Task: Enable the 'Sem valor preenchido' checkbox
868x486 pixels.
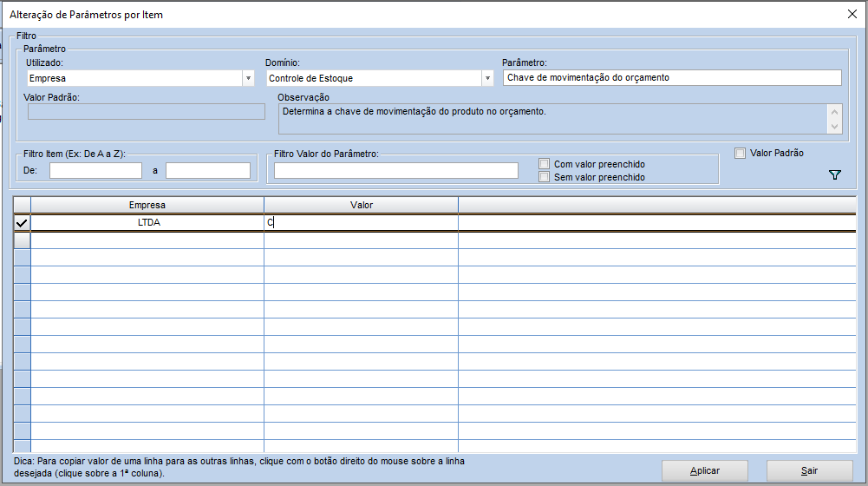Action: [545, 177]
